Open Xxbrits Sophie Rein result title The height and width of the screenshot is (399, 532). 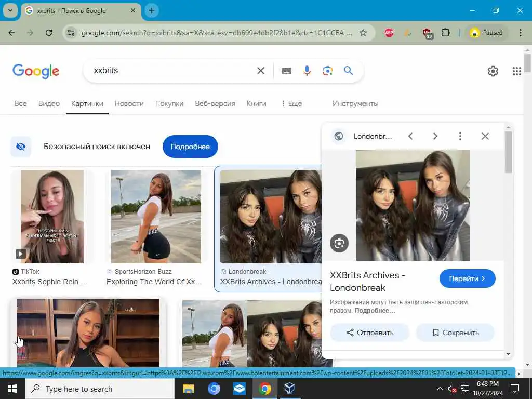click(49, 282)
